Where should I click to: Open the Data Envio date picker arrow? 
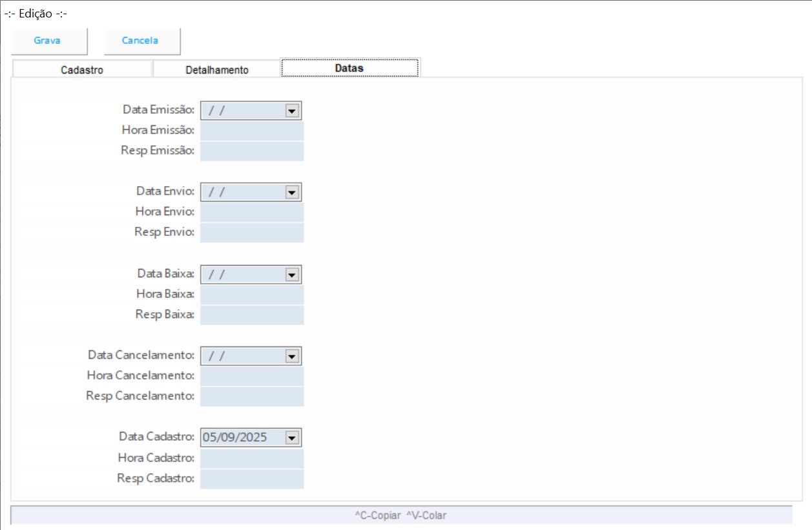(x=292, y=193)
